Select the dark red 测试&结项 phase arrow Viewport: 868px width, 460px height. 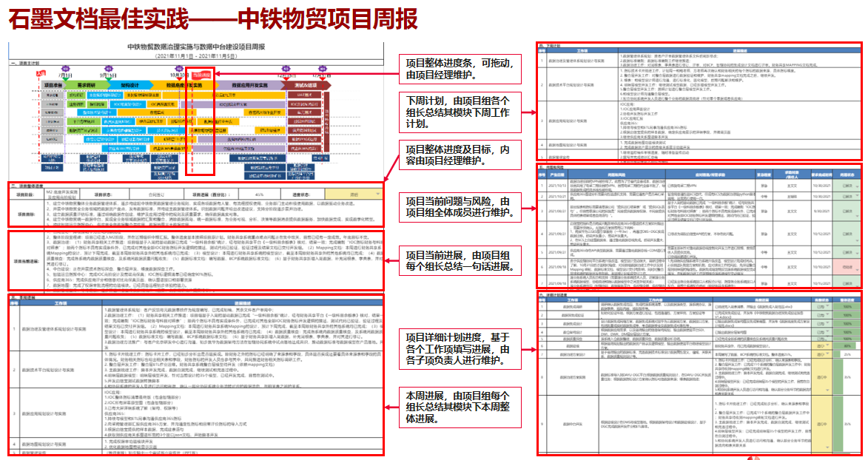pos(306,85)
